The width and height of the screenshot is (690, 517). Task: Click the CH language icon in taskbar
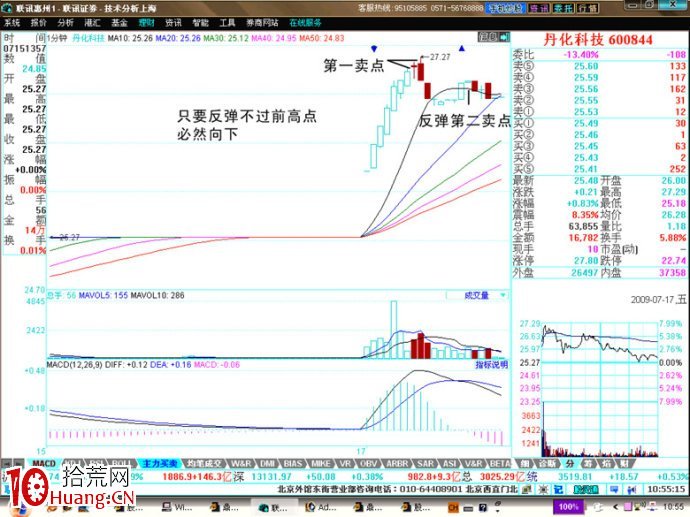(453, 508)
